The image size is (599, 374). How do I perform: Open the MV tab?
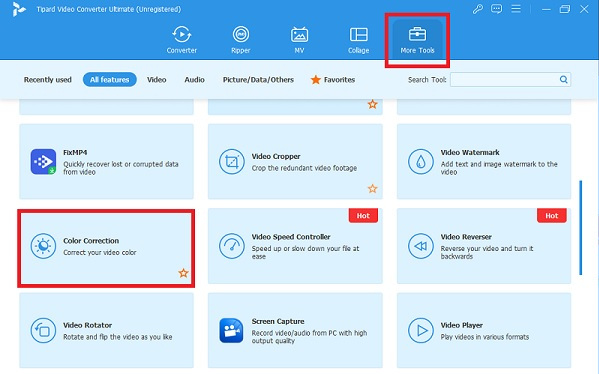[299, 40]
